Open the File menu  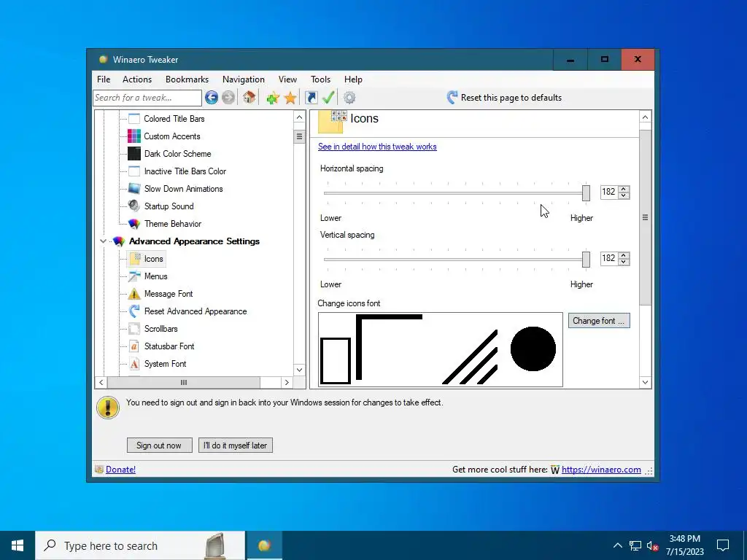[x=104, y=79]
